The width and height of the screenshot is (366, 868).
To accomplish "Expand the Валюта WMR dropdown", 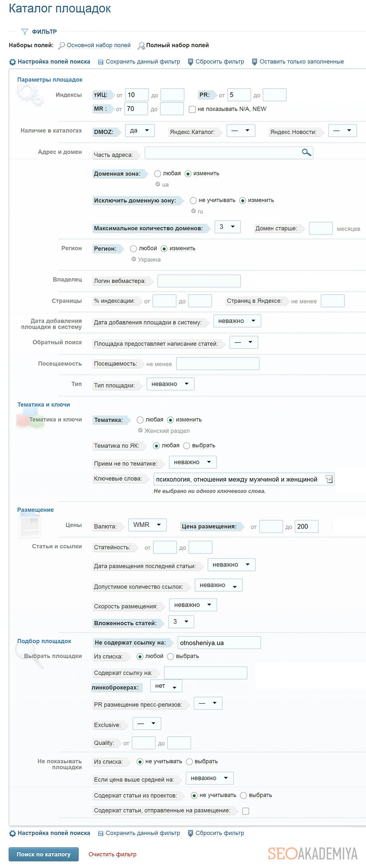I will pos(147,525).
